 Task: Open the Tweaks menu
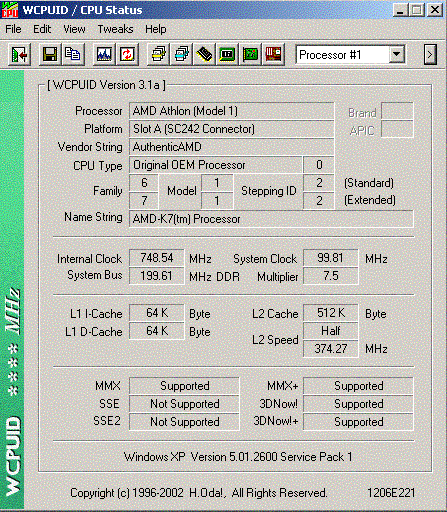115,29
